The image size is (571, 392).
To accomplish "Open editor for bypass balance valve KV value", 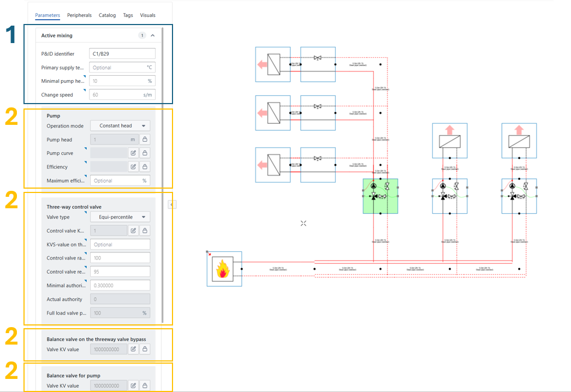I will click(133, 349).
